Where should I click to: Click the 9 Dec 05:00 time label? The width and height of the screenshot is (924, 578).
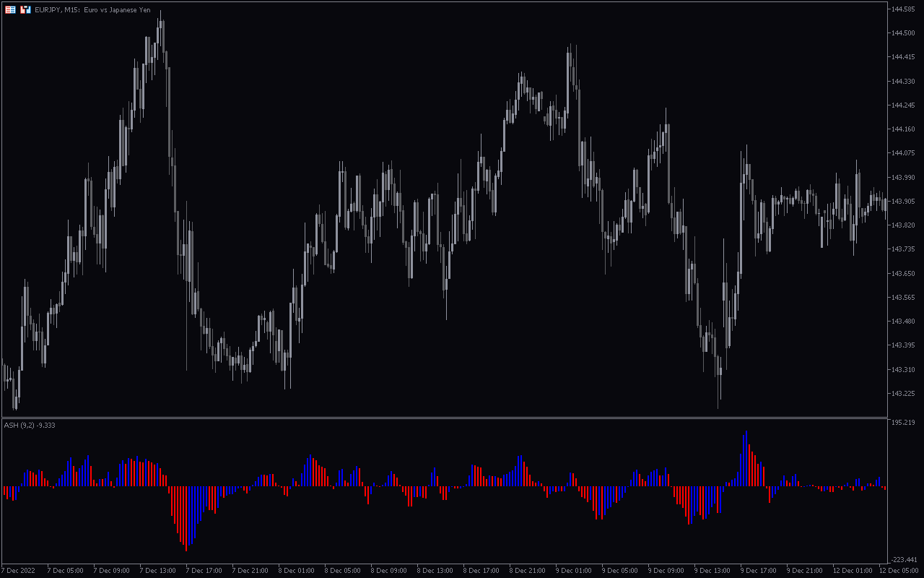(x=619, y=570)
